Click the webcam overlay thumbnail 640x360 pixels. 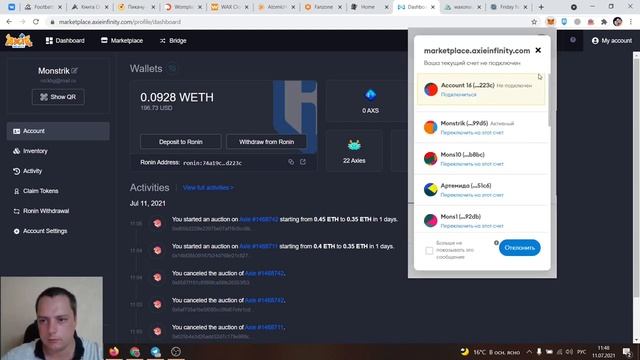[x=51, y=318]
